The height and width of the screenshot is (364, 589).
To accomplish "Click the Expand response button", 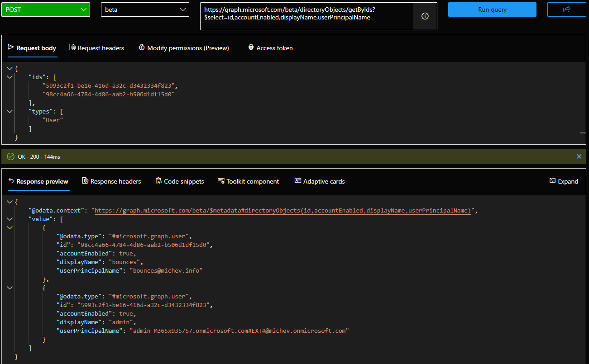I will (x=564, y=181).
